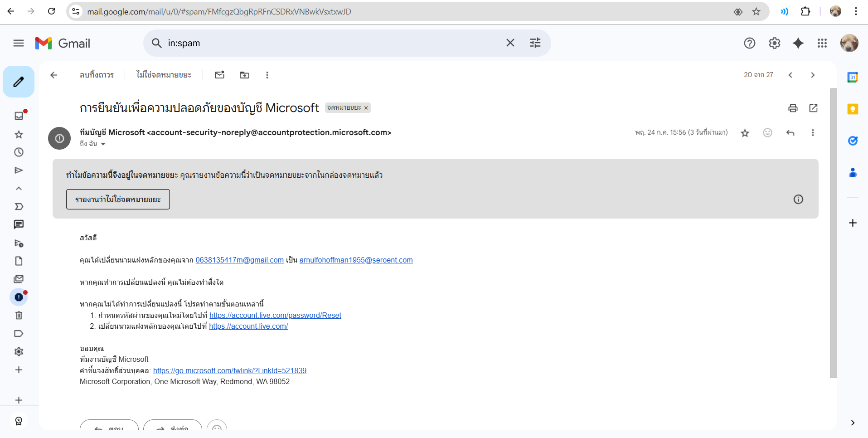Open the account.live.com/password/Reset link
Image resolution: width=868 pixels, height=438 pixels.
coord(275,315)
